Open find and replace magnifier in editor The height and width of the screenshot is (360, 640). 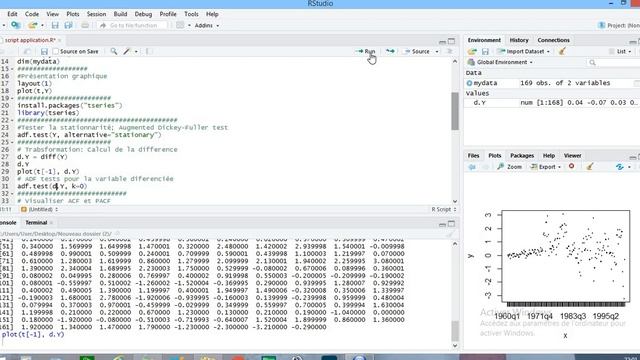coord(113,51)
